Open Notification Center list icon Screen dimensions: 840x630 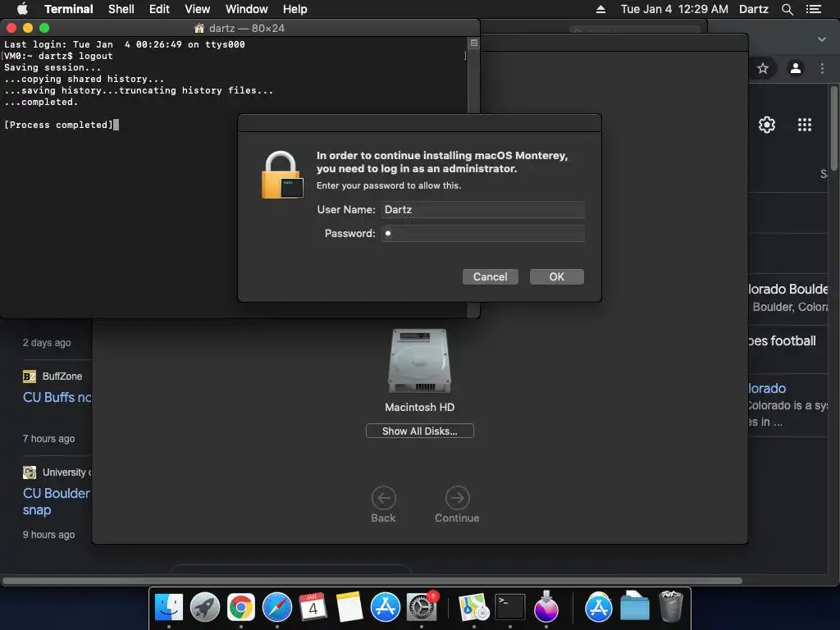pos(813,9)
